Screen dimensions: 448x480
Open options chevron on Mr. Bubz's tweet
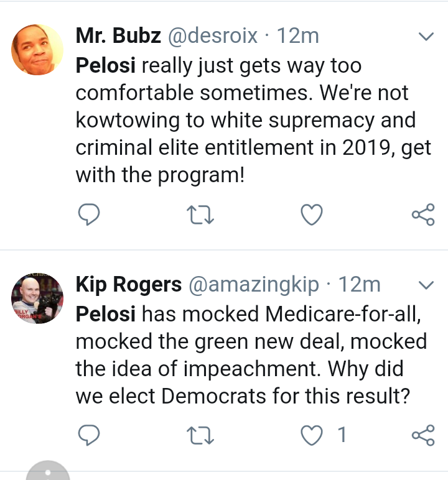[x=426, y=37]
